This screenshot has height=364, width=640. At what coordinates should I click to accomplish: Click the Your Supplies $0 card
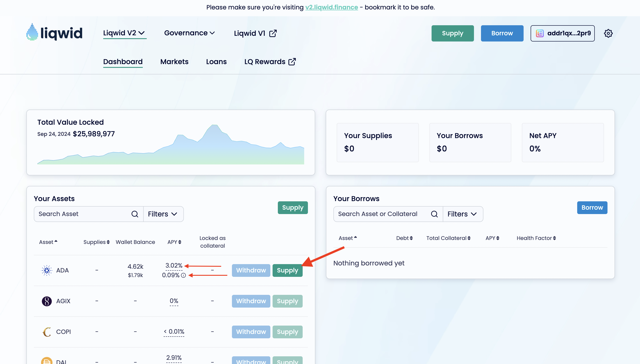coord(378,142)
